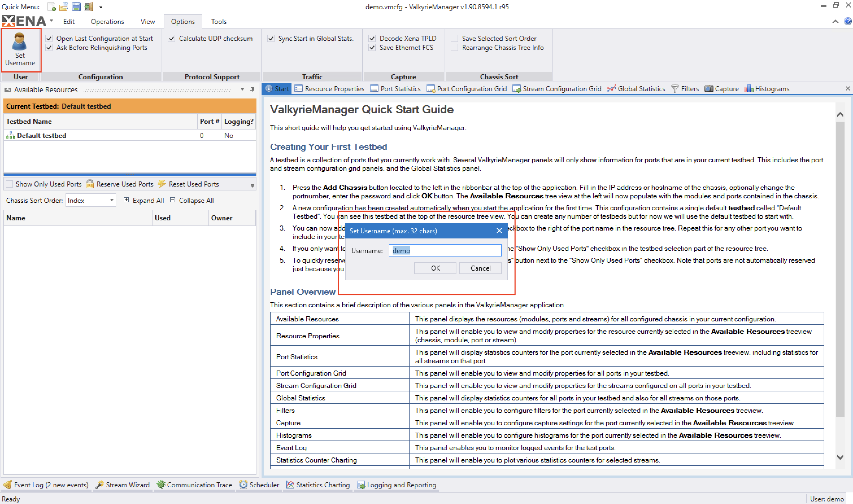This screenshot has width=853, height=504.
Task: Click the guide scrollbar up arrow
Action: tap(840, 115)
